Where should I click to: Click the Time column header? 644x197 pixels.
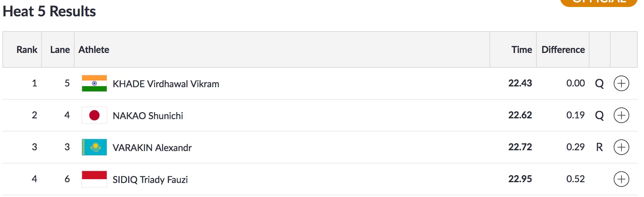521,50
